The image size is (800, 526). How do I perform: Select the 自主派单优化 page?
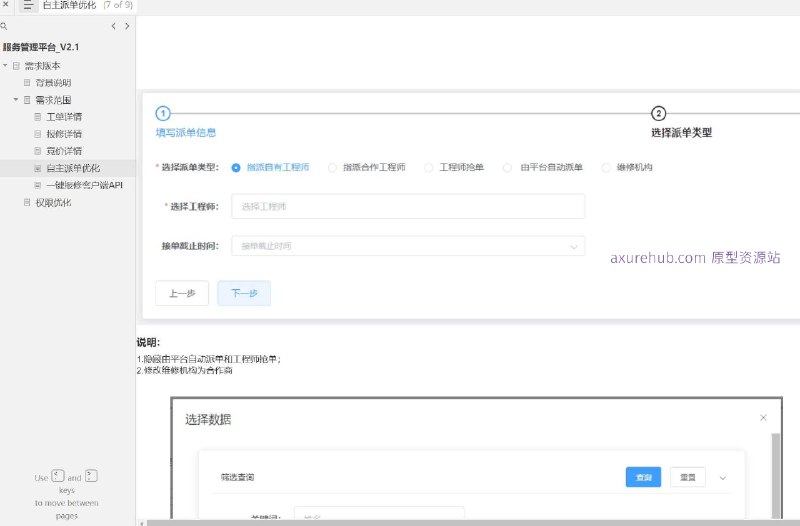73,168
